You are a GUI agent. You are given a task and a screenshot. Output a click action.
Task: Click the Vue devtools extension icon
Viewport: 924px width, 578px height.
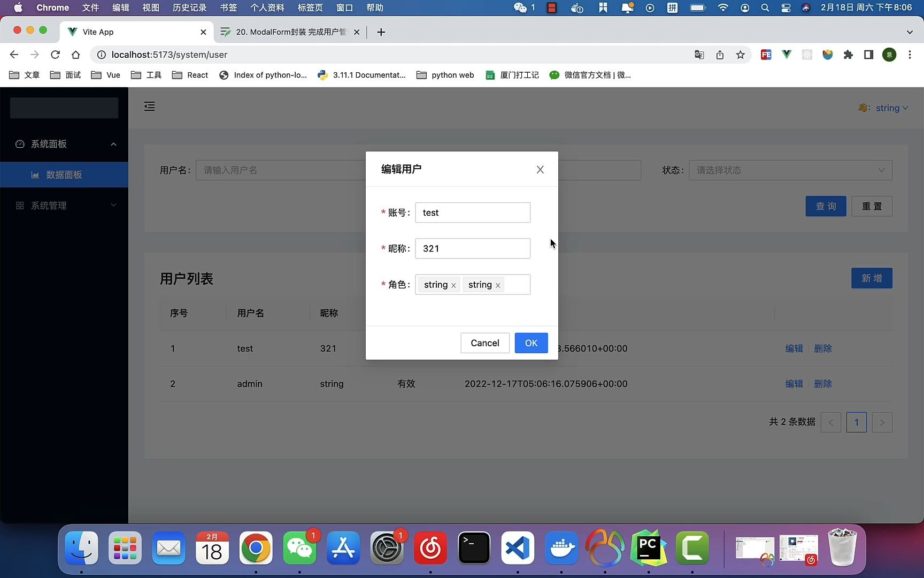coord(786,55)
